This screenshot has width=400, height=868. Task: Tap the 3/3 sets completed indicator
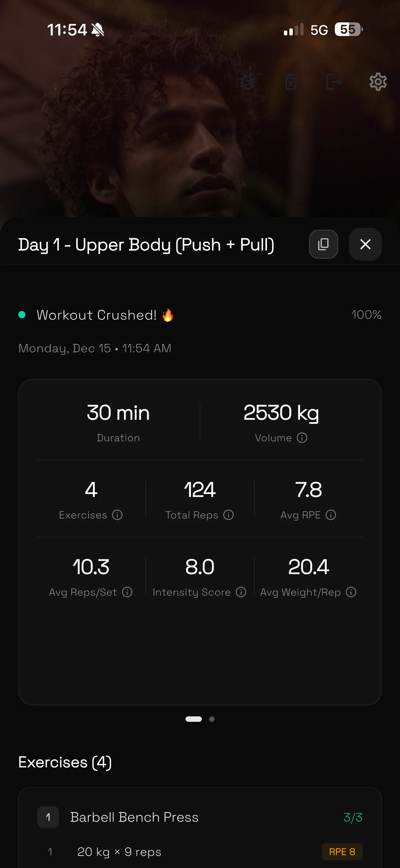pyautogui.click(x=353, y=817)
